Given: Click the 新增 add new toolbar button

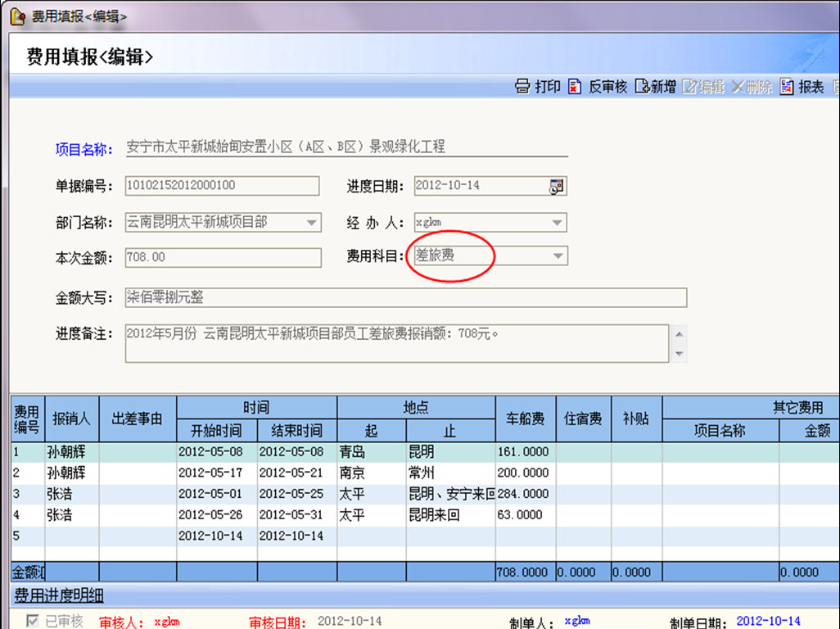Looking at the screenshot, I should (655, 87).
